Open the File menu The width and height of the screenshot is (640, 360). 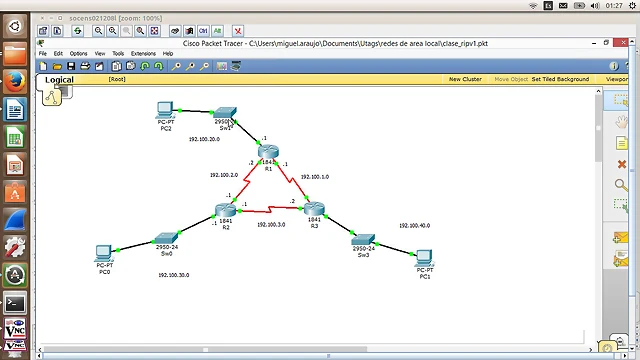(x=42, y=53)
